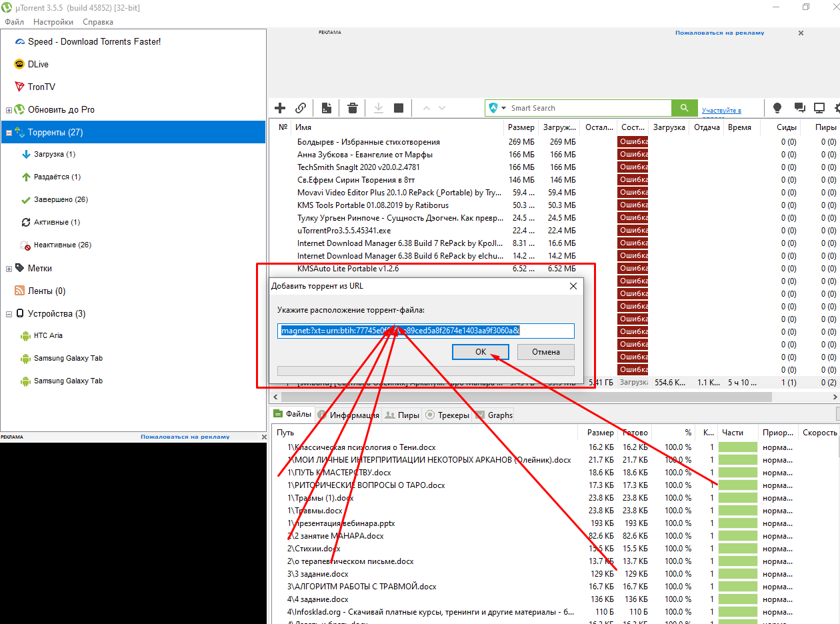Sort torrents by the Сиды column header
The height and width of the screenshot is (624, 840).
(x=779, y=127)
